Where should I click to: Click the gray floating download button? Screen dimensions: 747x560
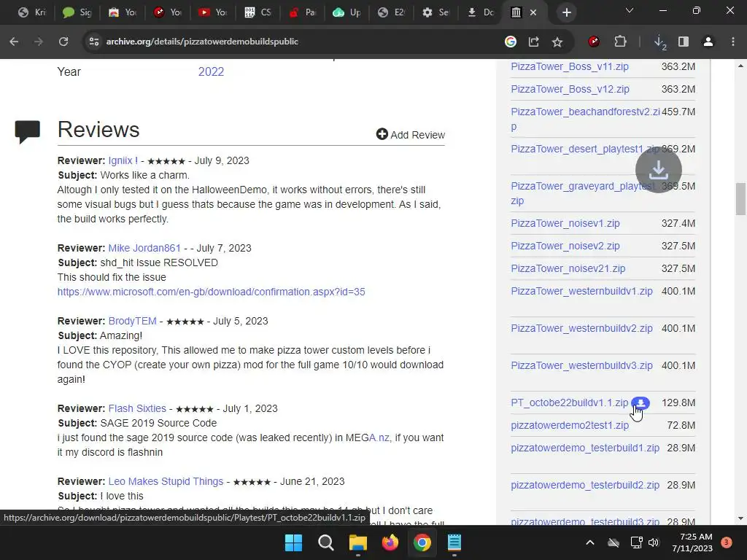659,169
